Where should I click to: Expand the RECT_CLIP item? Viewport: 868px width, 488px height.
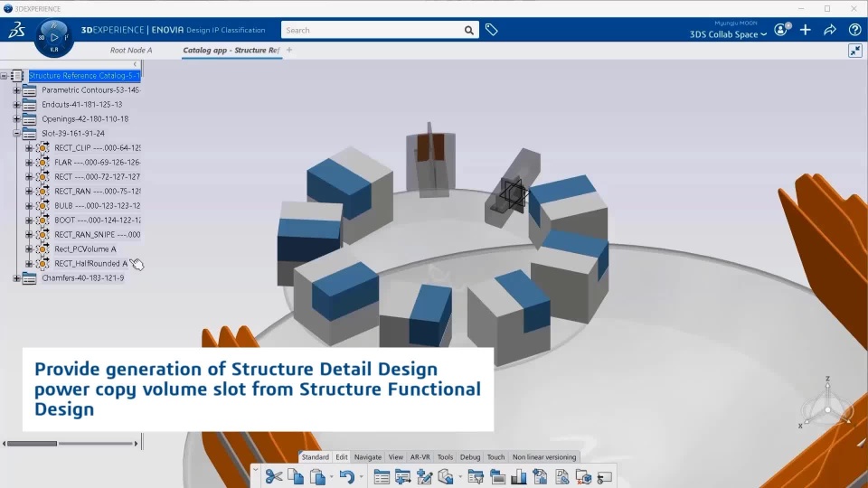pyautogui.click(x=29, y=147)
